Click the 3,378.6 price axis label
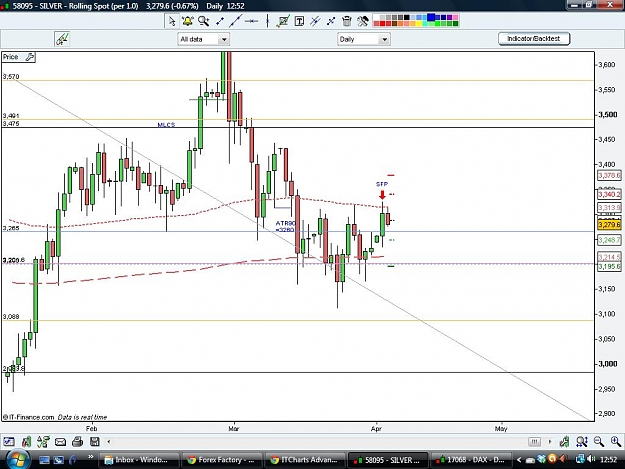 coord(609,175)
